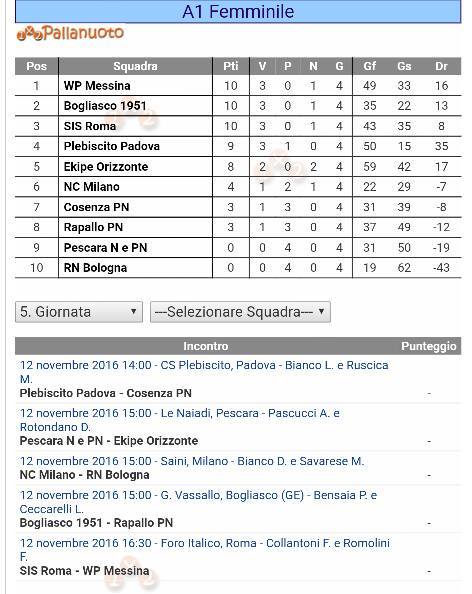Select Plebiscito Padova in the table
The height and width of the screenshot is (594, 472).
click(x=112, y=146)
